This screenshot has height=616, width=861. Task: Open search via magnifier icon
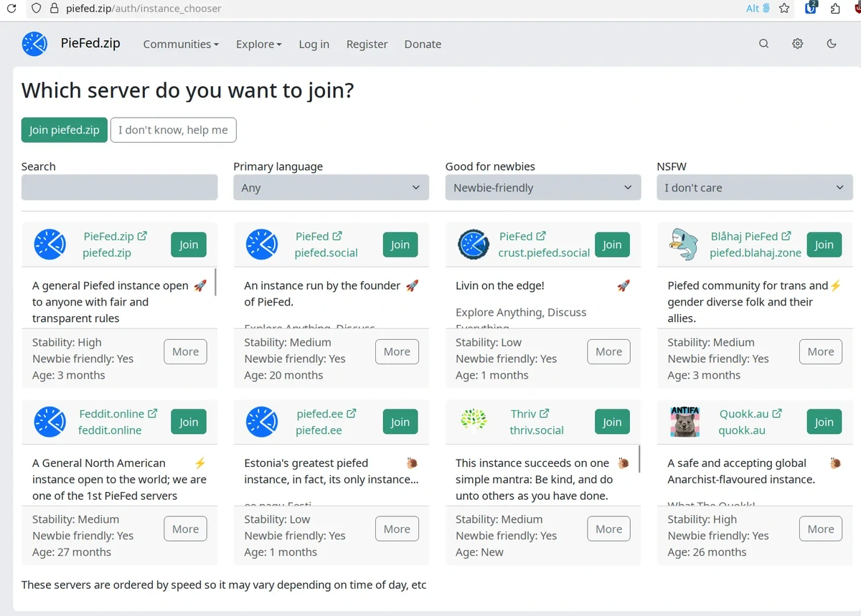tap(763, 44)
